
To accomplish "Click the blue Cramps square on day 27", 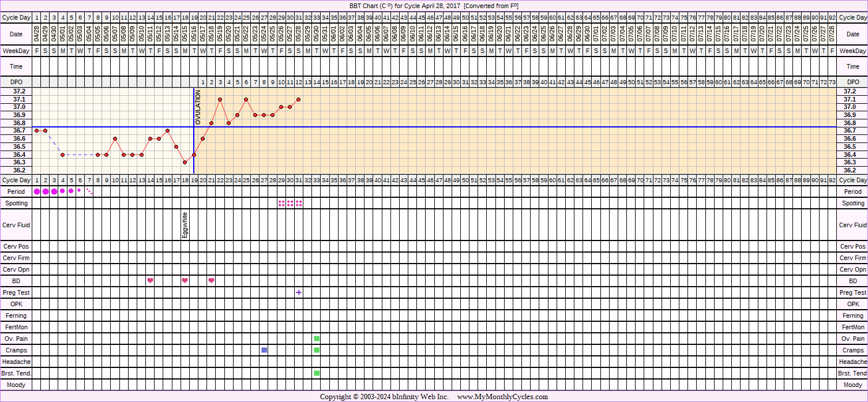I will pyautogui.click(x=264, y=350).
